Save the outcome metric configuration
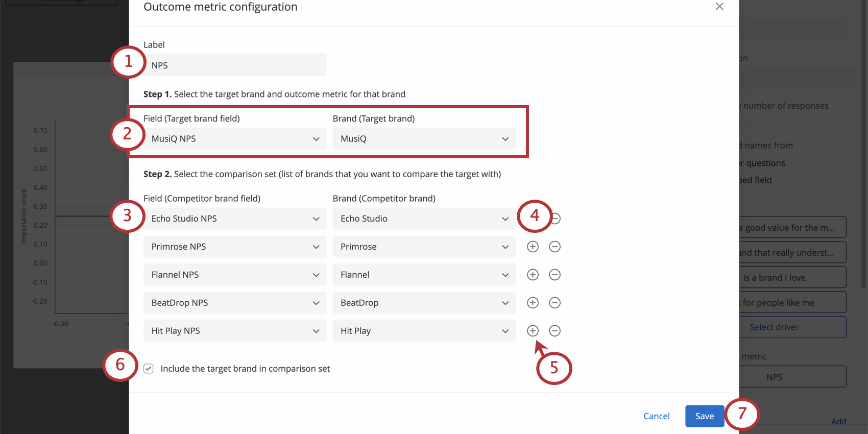Image resolution: width=868 pixels, height=434 pixels. (x=705, y=416)
